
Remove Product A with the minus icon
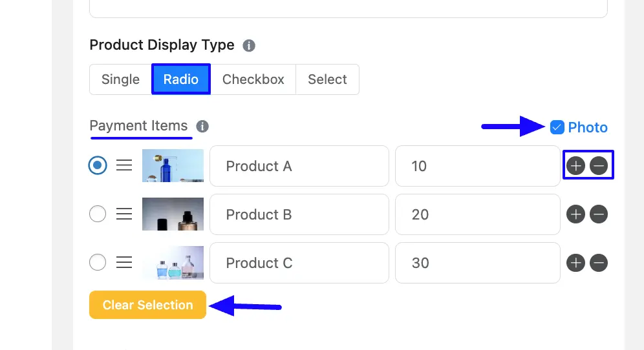(599, 166)
